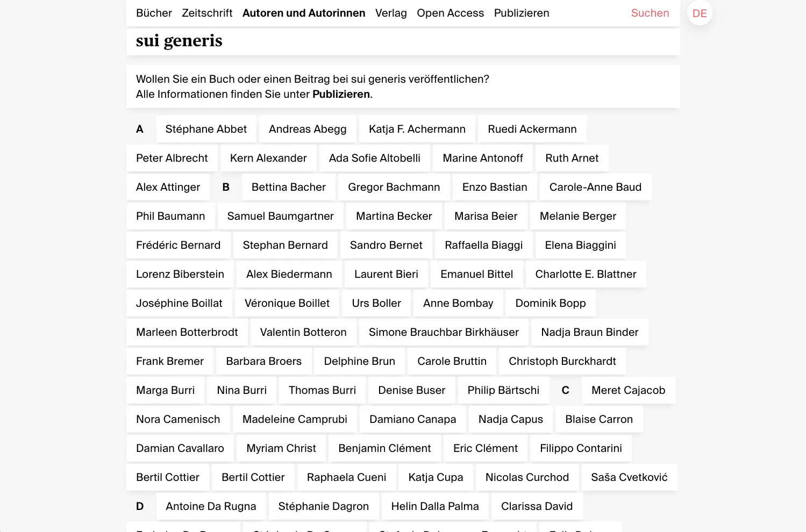Select Katja F. Achermann
Viewport: 806px width, 532px height.
(417, 129)
